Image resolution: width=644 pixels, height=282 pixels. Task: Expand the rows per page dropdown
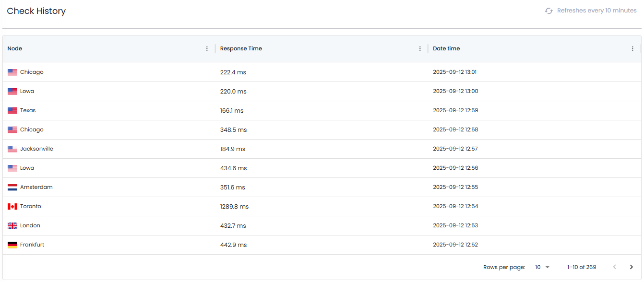pos(542,267)
